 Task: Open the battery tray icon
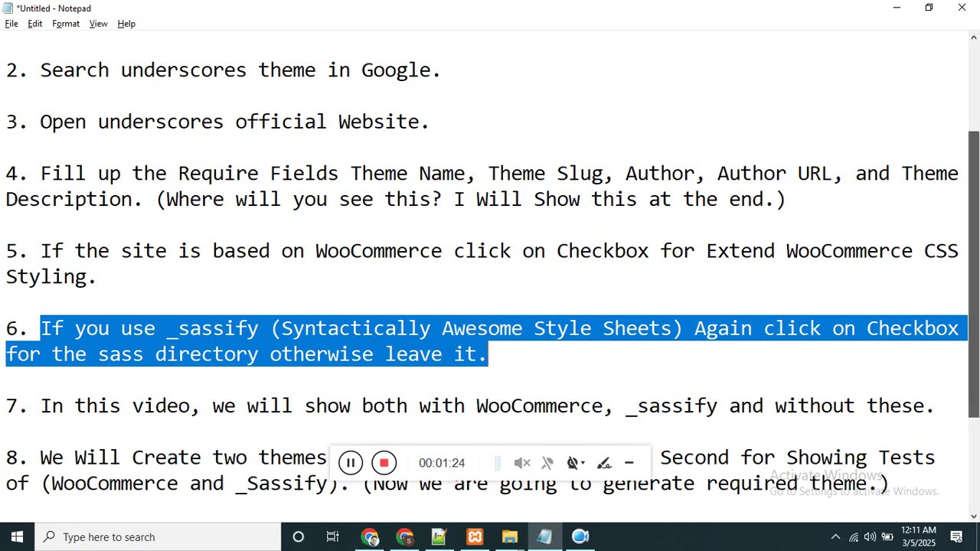[887, 536]
